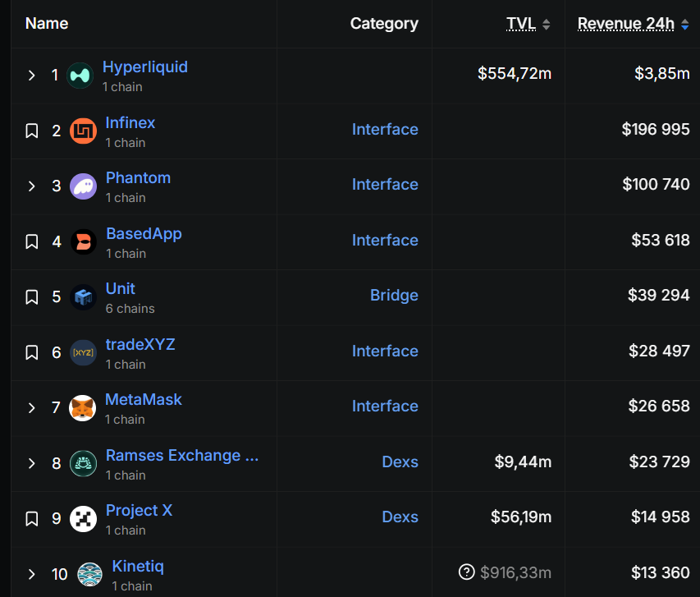Open the Dexs category for Project X

[x=400, y=517]
